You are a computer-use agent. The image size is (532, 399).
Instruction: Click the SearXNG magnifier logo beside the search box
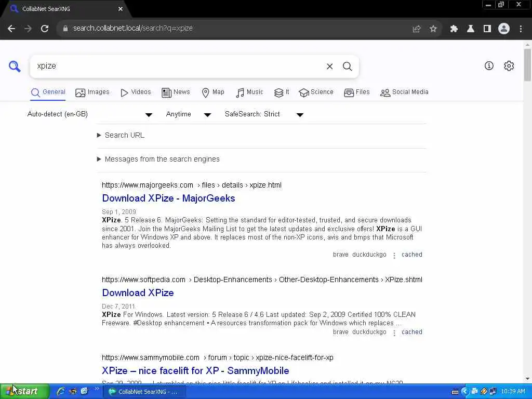coord(15,66)
